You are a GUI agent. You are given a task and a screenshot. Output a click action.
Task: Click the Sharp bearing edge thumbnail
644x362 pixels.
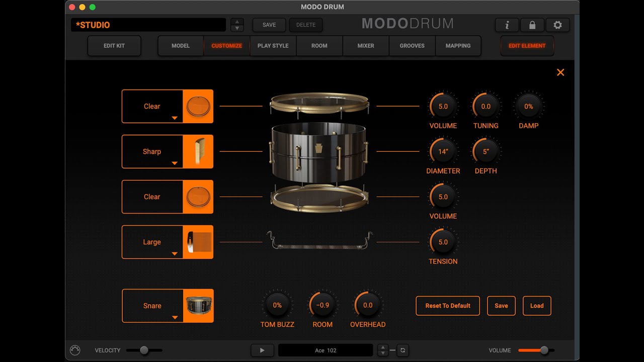[x=198, y=151]
